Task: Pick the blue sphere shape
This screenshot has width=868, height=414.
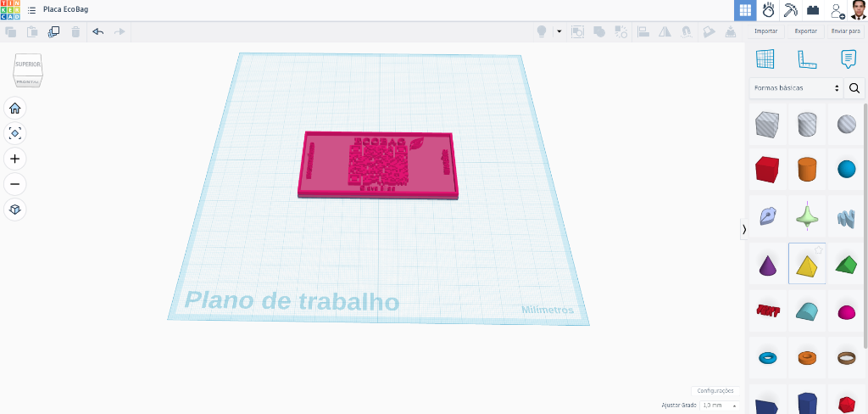Action: [x=847, y=169]
